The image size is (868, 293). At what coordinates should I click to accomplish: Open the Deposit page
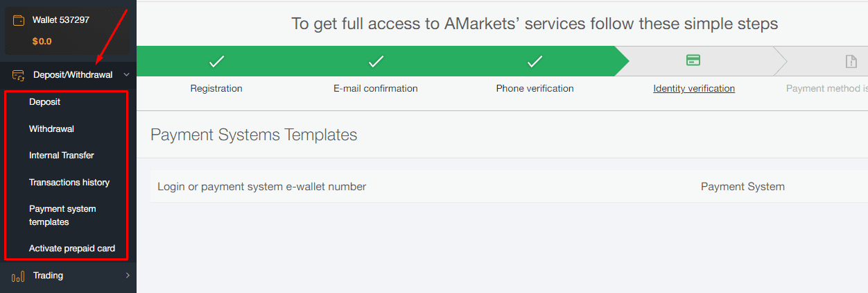point(44,102)
